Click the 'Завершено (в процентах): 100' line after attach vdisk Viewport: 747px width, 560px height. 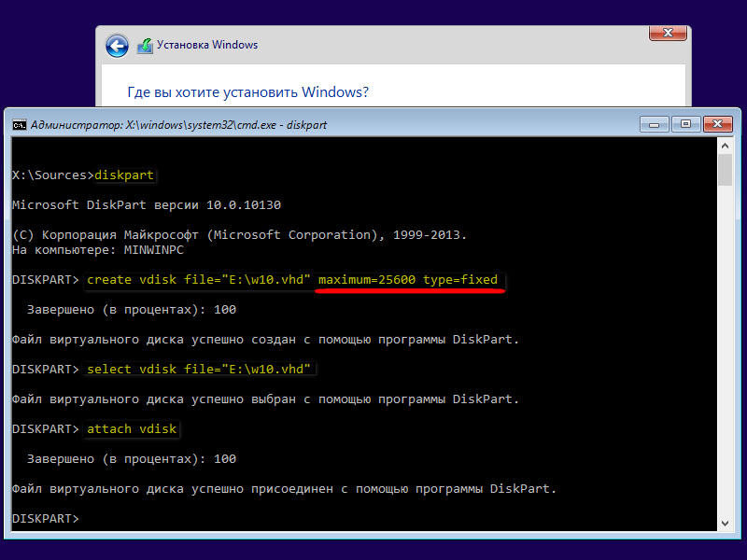pos(132,459)
